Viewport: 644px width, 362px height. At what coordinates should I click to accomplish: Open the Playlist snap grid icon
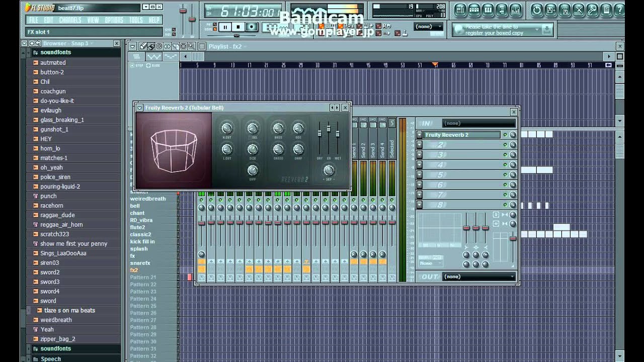tap(202, 46)
